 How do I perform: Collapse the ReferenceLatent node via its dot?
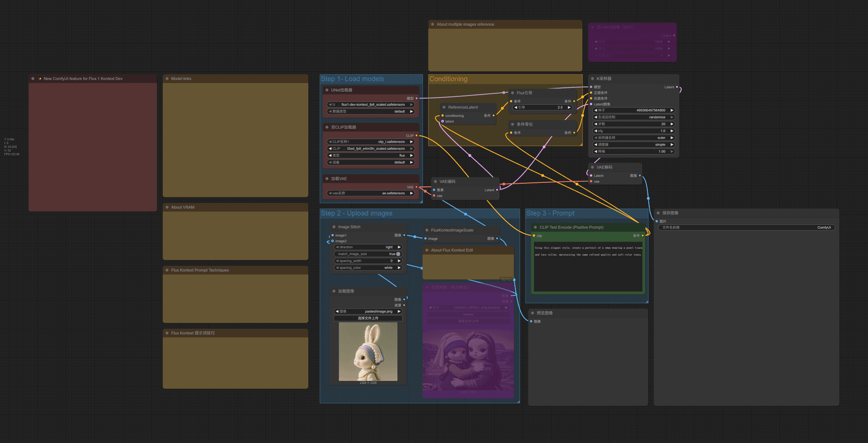point(444,107)
